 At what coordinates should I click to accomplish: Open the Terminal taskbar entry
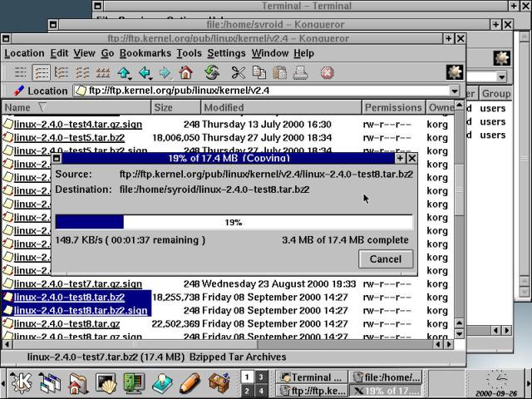(x=310, y=377)
